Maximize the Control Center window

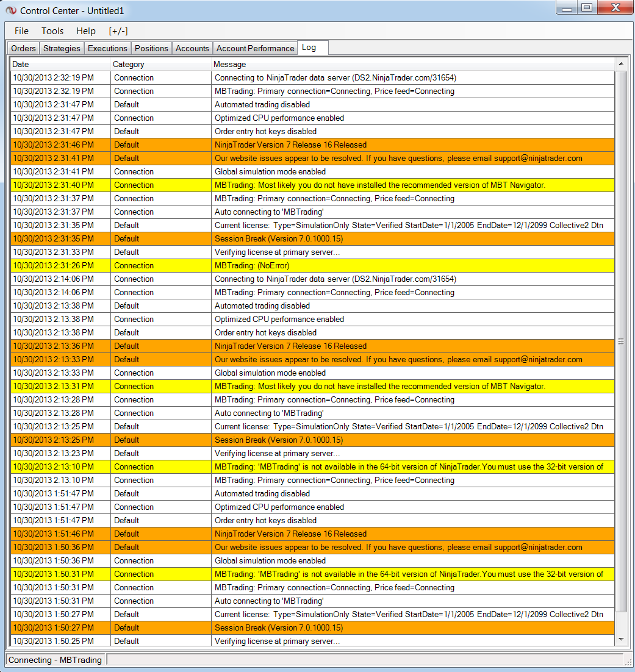point(587,8)
